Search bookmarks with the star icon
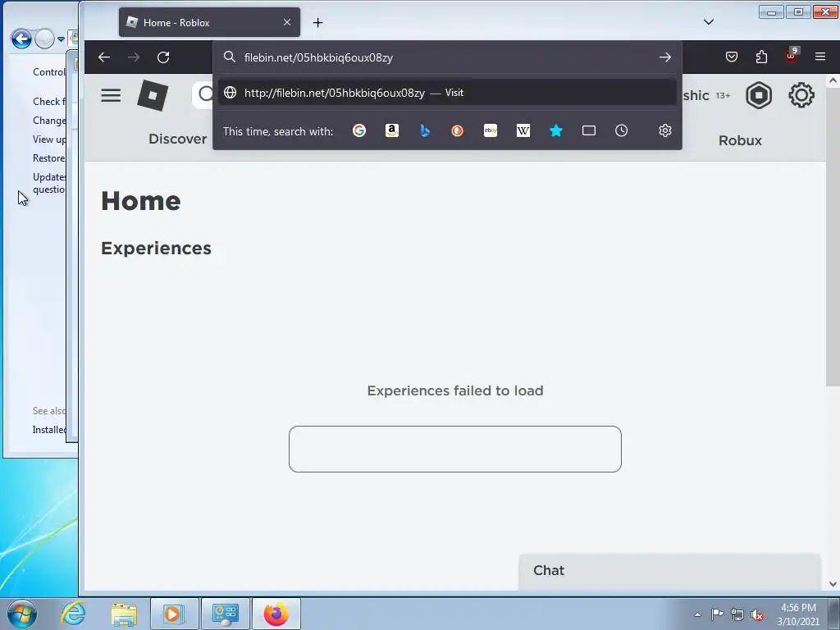This screenshot has width=840, height=630. coord(556,130)
